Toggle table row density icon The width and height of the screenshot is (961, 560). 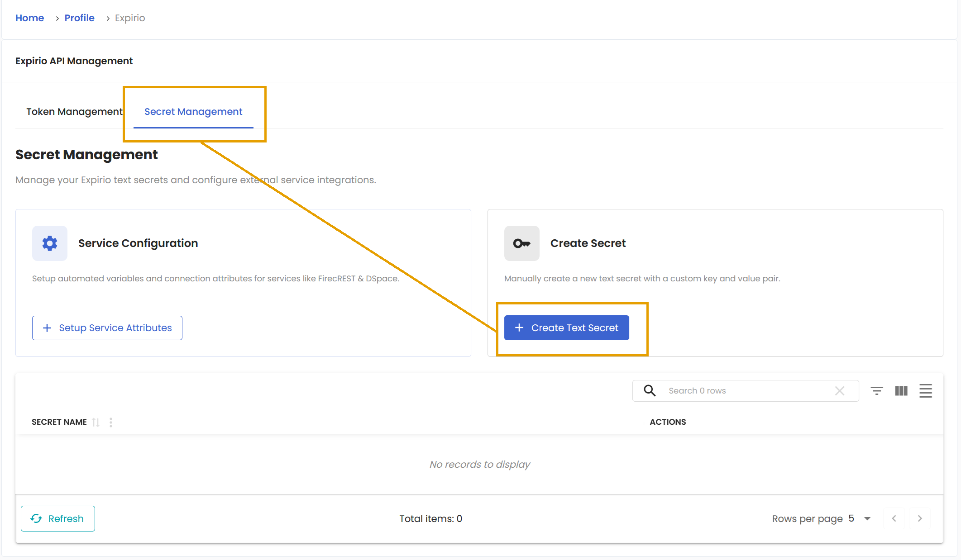(926, 391)
